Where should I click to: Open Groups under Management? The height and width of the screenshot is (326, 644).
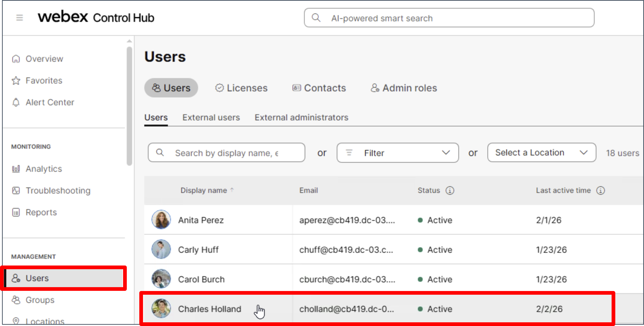coord(40,300)
